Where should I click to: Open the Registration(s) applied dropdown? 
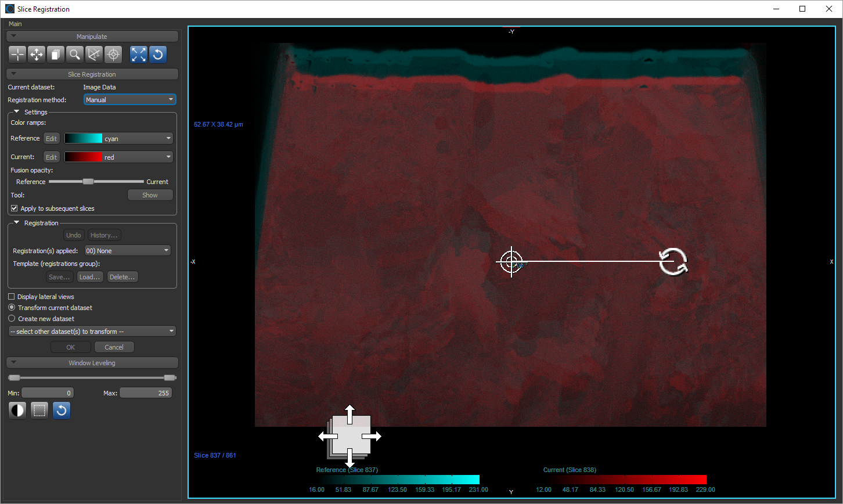point(127,251)
